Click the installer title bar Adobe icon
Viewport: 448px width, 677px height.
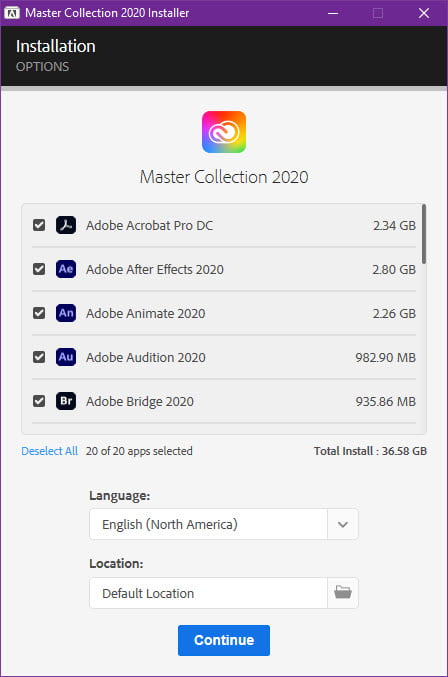pyautogui.click(x=12, y=13)
